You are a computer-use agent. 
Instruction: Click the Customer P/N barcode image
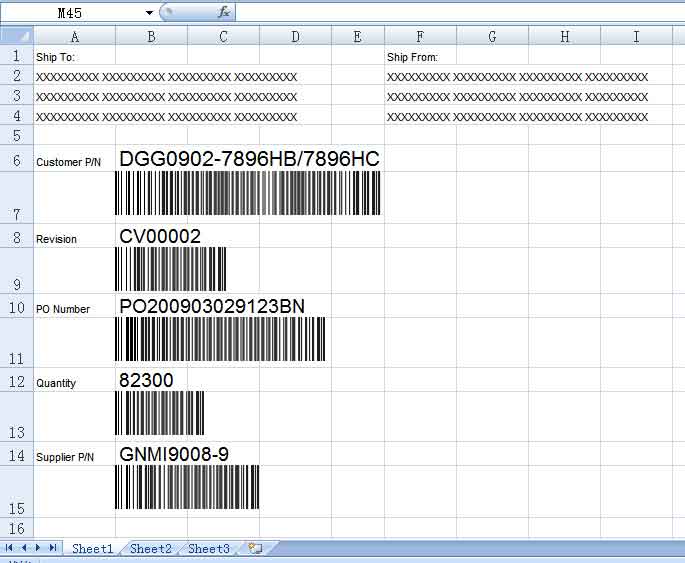pos(248,193)
